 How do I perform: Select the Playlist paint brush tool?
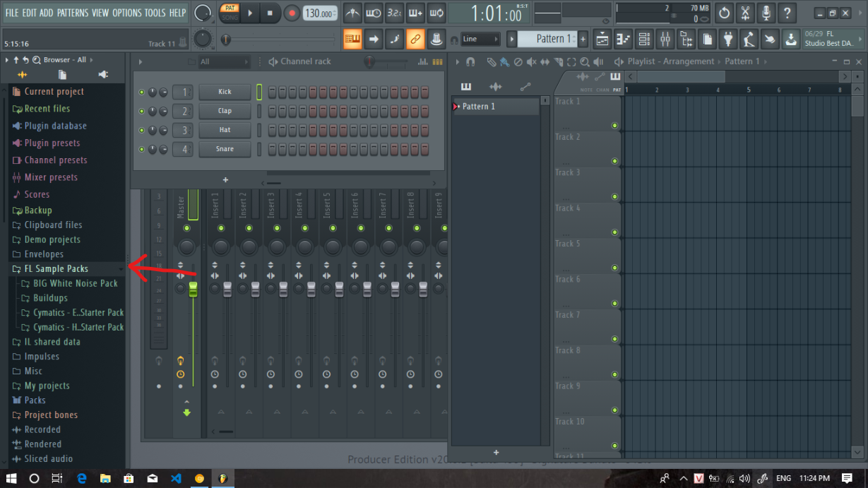tap(504, 62)
